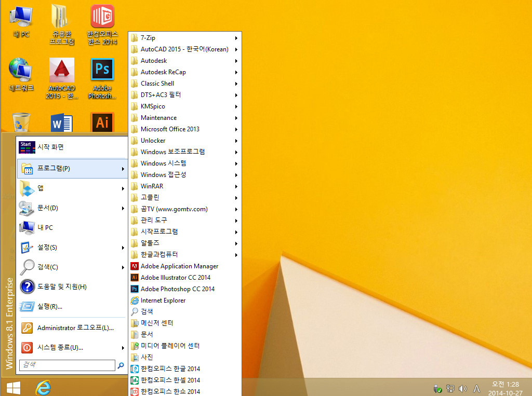
Task: Expand the Autodesk ReCap submenu arrow
Action: click(x=236, y=72)
